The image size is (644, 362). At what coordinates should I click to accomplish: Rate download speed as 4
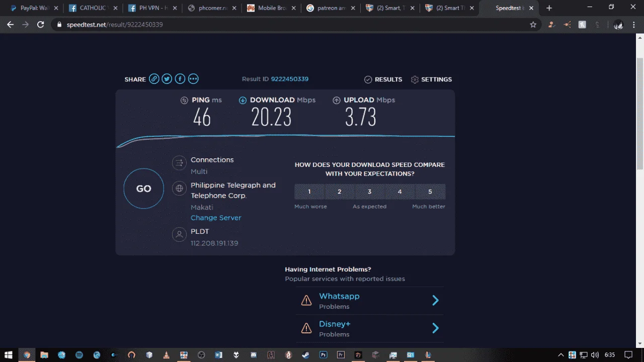coord(400,192)
